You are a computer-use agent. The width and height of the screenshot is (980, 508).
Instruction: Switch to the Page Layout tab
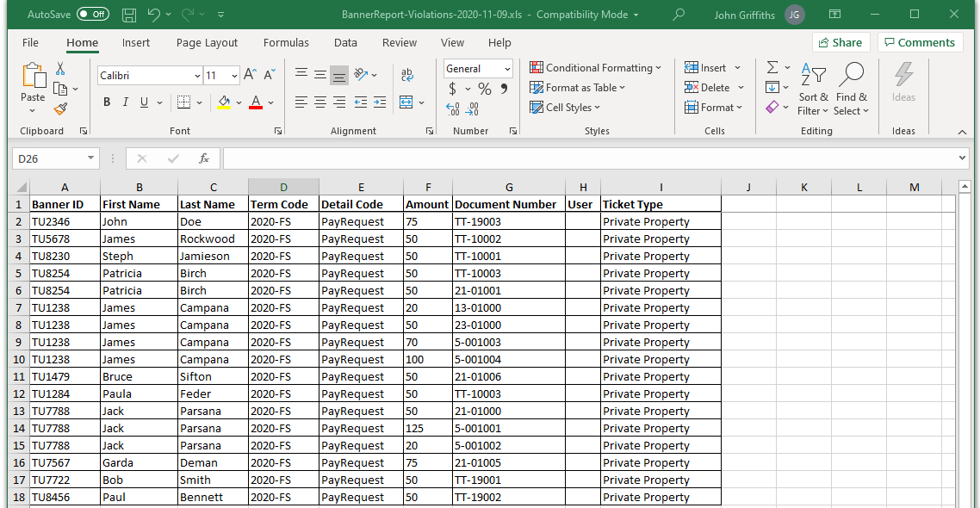pyautogui.click(x=207, y=42)
